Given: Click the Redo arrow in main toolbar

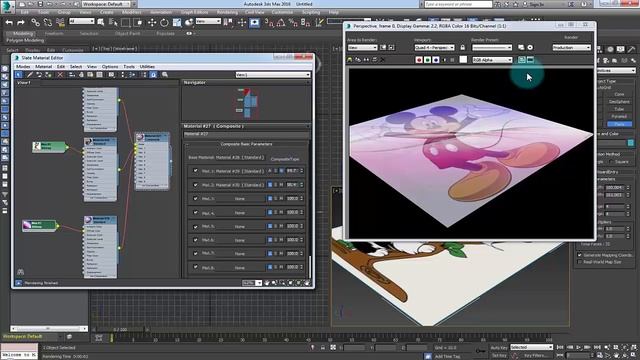Looking at the screenshot, I should [21, 23].
